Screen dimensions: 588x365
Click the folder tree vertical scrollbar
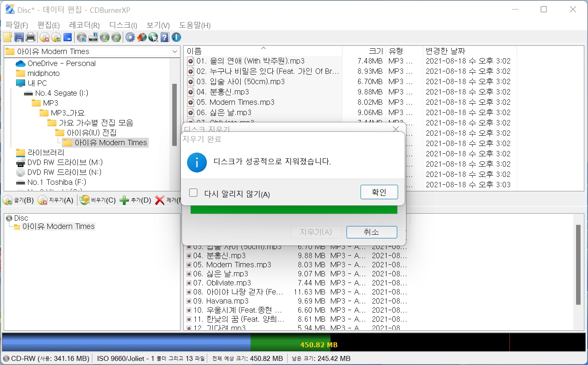coord(174,115)
